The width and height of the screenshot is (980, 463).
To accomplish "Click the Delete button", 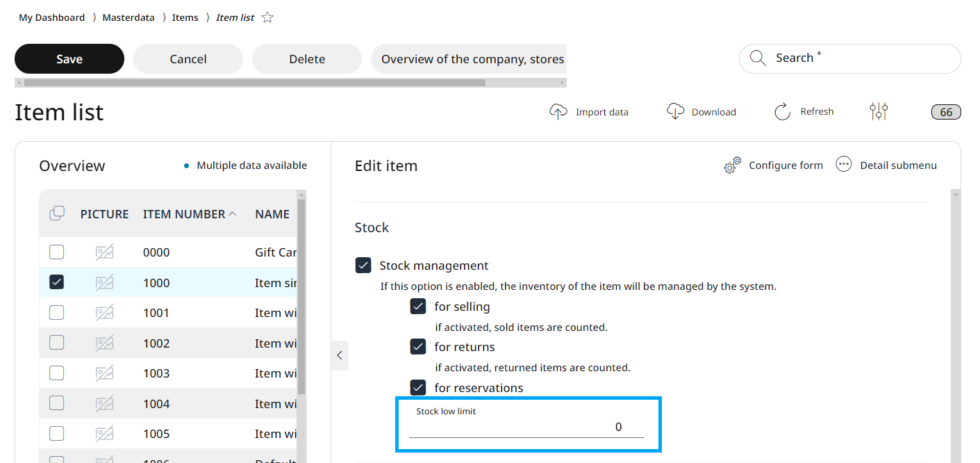I will tap(307, 59).
